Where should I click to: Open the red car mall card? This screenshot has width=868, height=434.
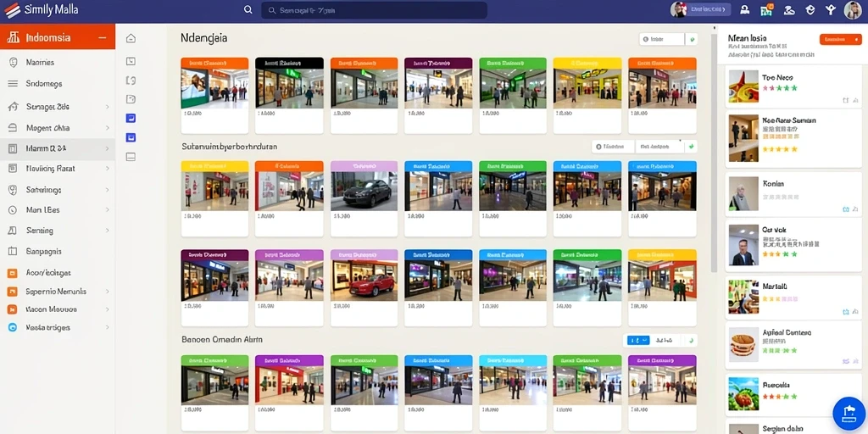[x=364, y=287]
